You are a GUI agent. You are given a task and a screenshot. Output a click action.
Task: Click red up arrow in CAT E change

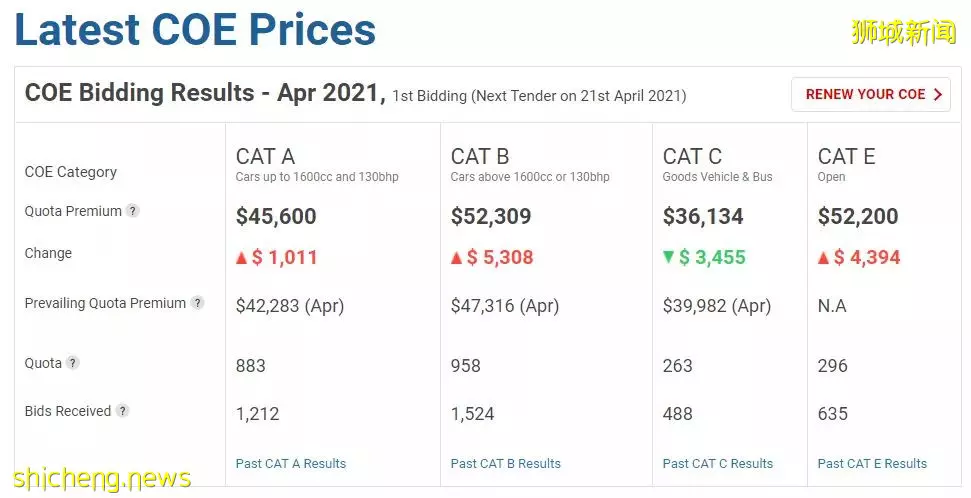(823, 258)
